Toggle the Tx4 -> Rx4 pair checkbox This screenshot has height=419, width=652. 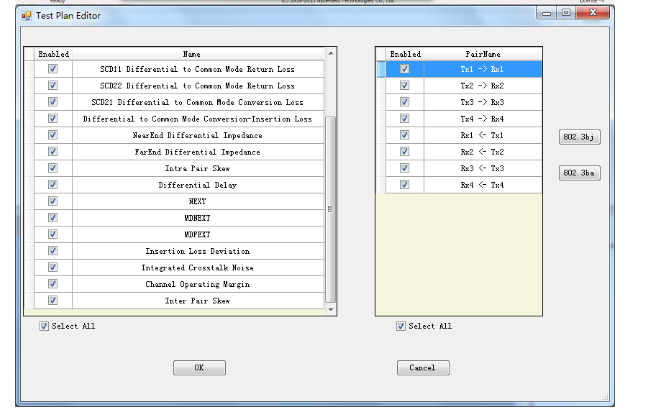[x=405, y=118]
